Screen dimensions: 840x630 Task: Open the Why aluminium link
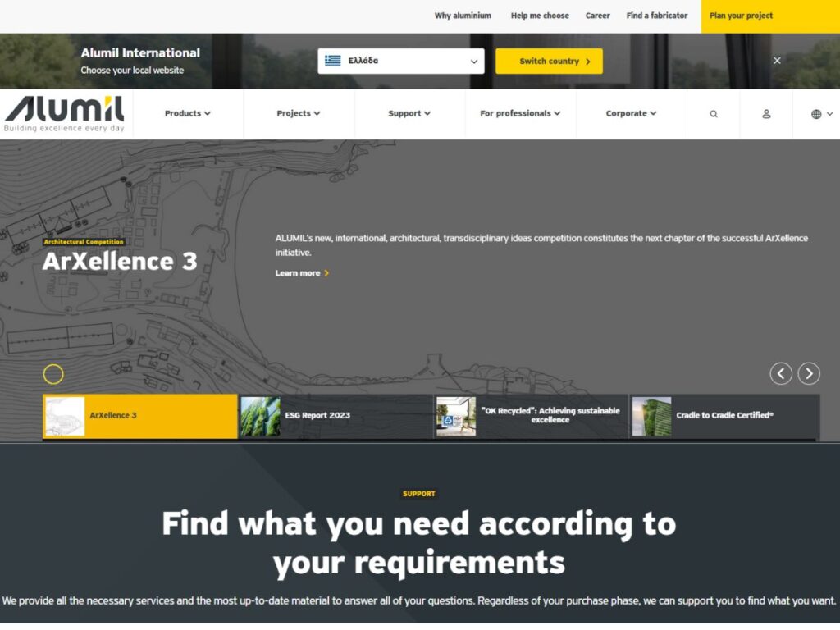463,16
